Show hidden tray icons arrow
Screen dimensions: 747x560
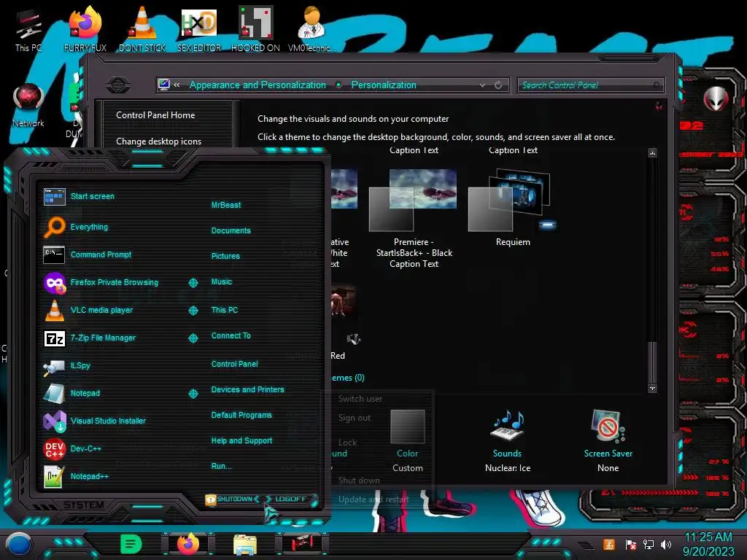586,544
